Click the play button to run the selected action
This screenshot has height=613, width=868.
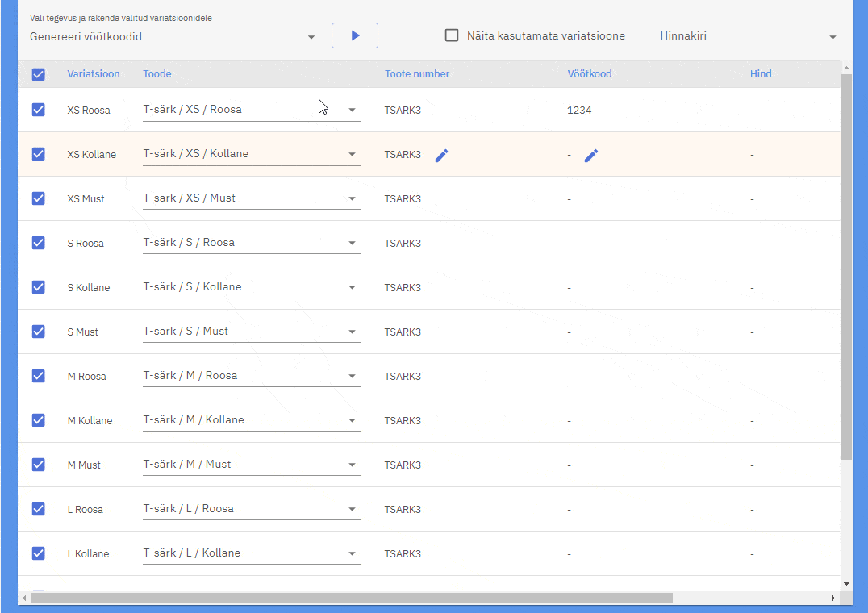pos(355,35)
